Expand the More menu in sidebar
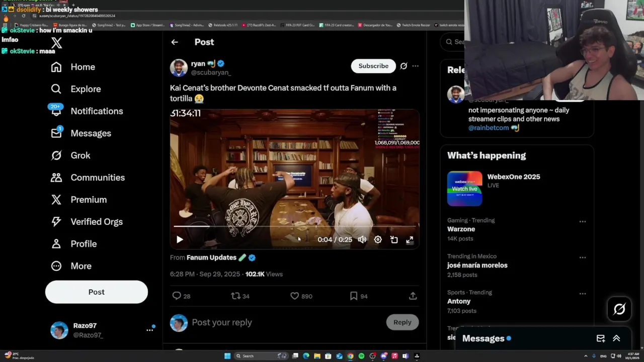644x362 pixels. (x=71, y=266)
